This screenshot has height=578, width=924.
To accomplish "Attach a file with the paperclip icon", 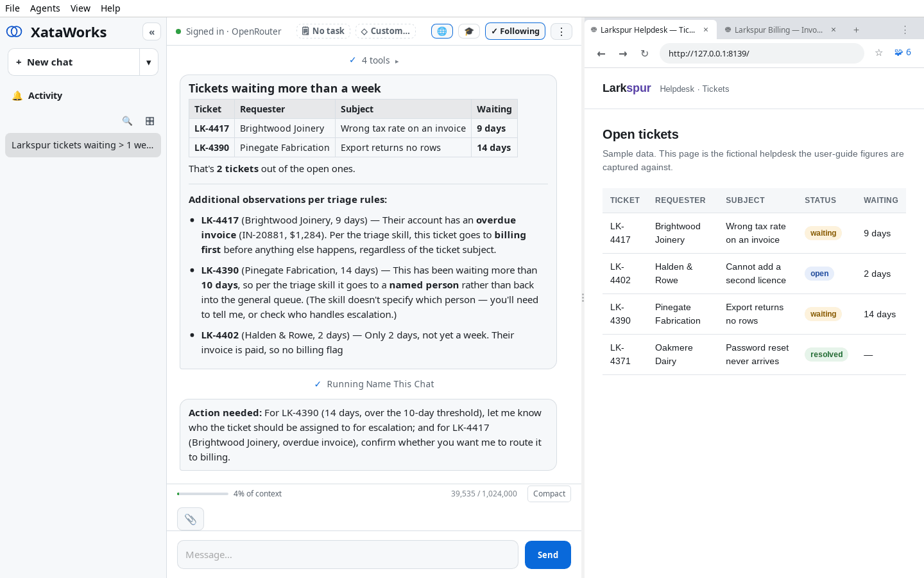I will coord(191,519).
